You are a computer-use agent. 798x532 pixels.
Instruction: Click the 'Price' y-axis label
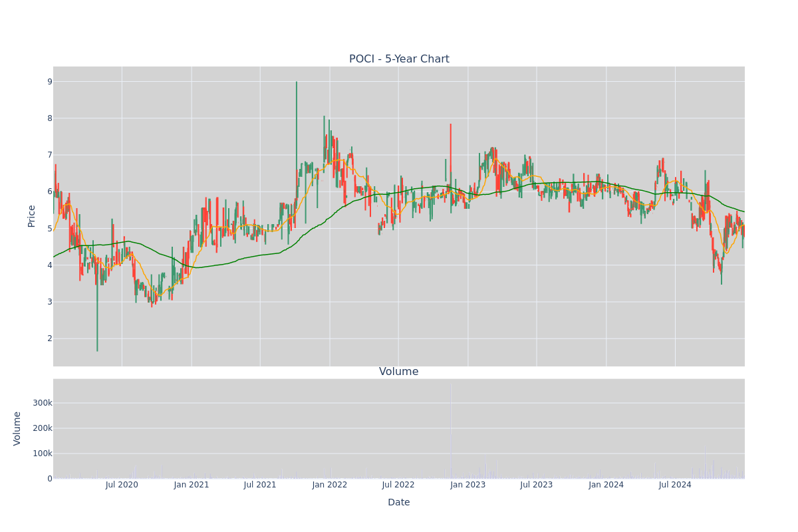click(31, 216)
